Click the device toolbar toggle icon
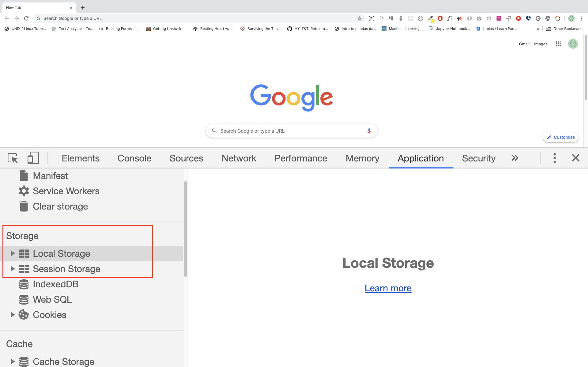 tap(32, 158)
